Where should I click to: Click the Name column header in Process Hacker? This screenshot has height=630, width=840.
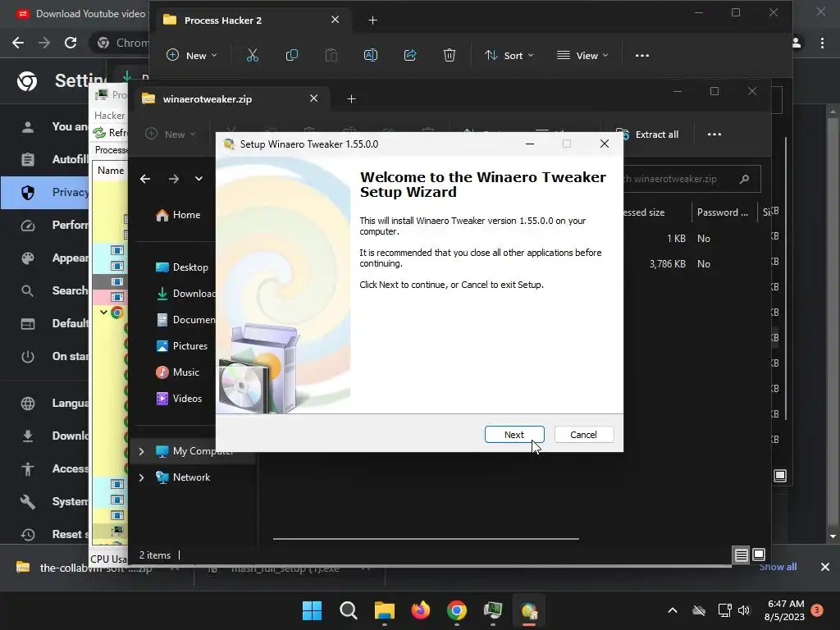point(111,171)
